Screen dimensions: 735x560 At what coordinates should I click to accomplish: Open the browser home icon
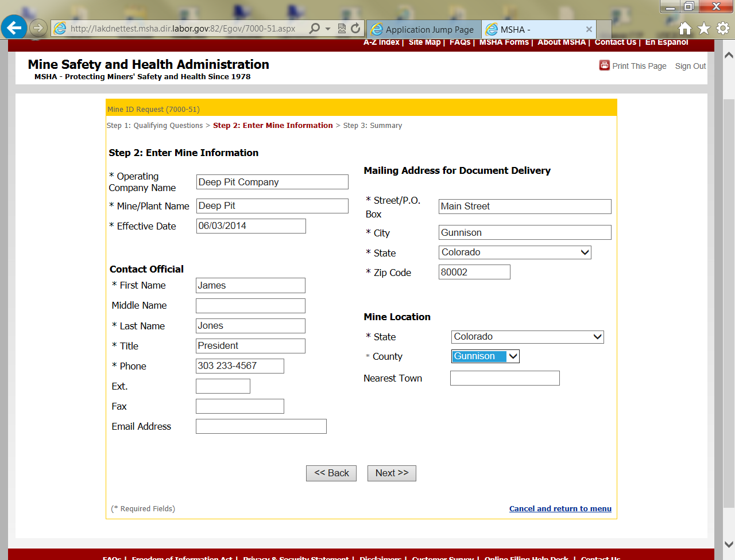[684, 28]
